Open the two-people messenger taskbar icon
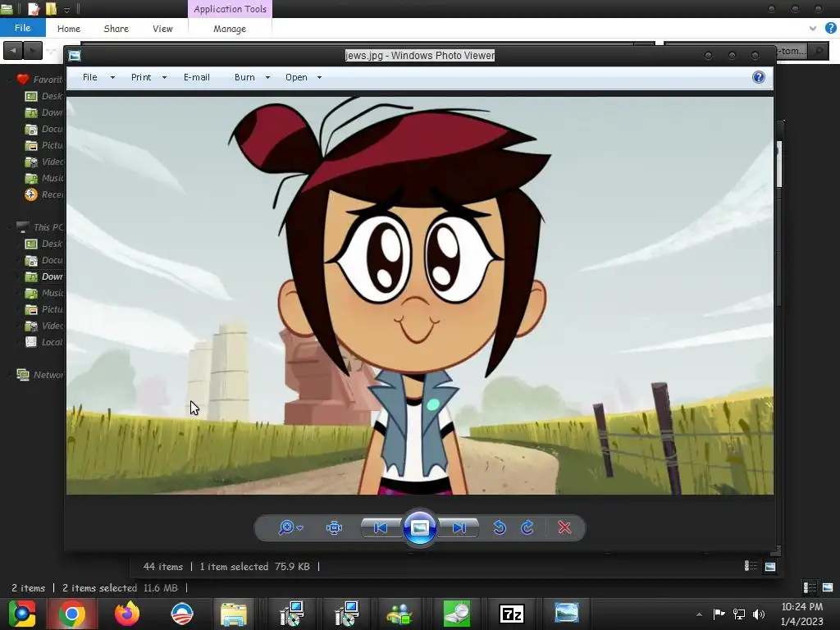 [x=399, y=614]
